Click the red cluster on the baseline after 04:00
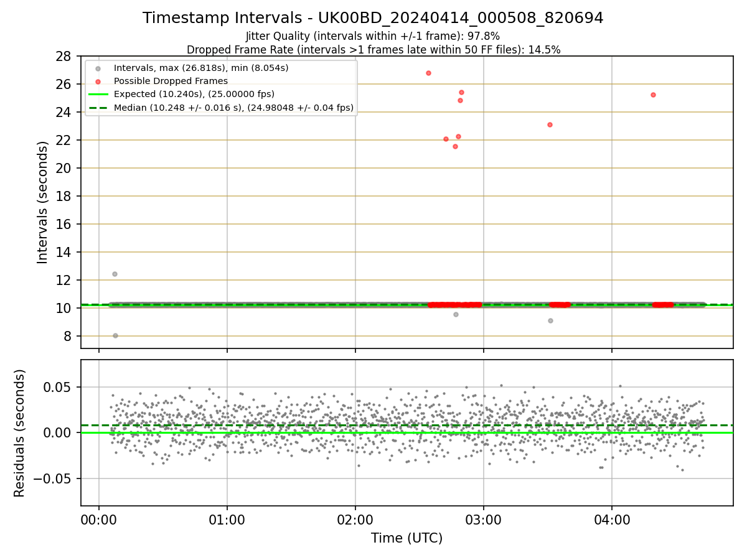This screenshot has height=560, width=747. tap(663, 305)
